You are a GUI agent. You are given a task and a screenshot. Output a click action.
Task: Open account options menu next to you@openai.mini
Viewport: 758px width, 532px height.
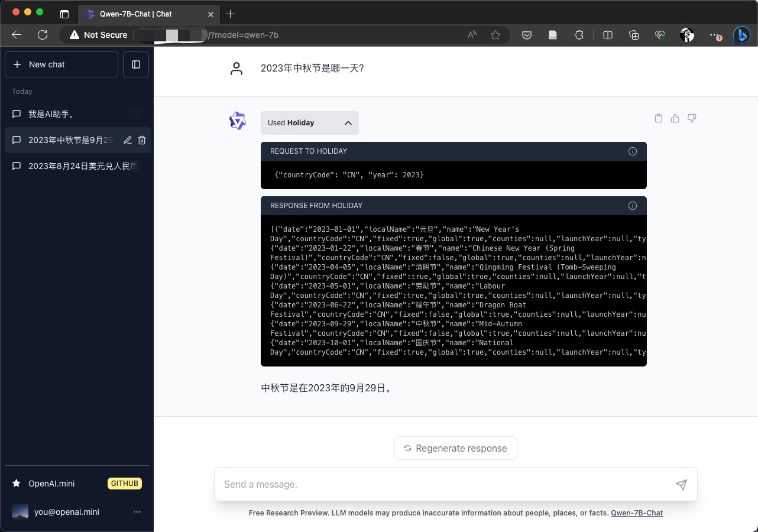[137, 512]
